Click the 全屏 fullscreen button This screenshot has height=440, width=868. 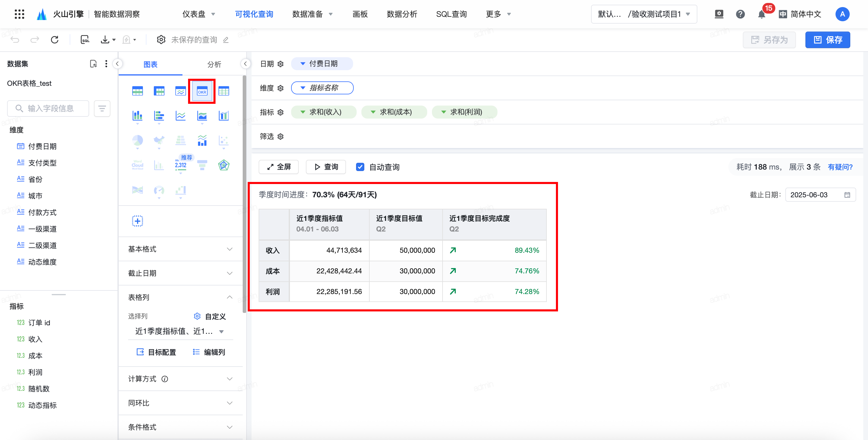click(x=279, y=167)
